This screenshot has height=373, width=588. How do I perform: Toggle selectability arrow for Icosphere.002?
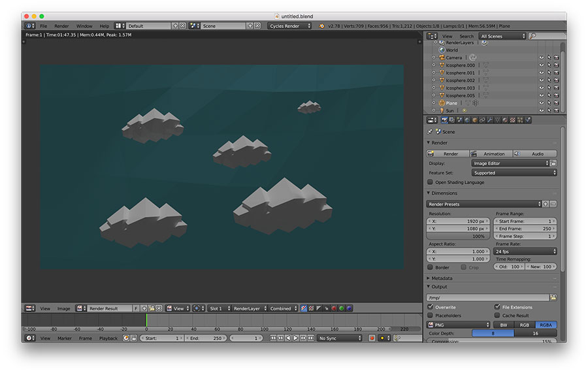549,80
